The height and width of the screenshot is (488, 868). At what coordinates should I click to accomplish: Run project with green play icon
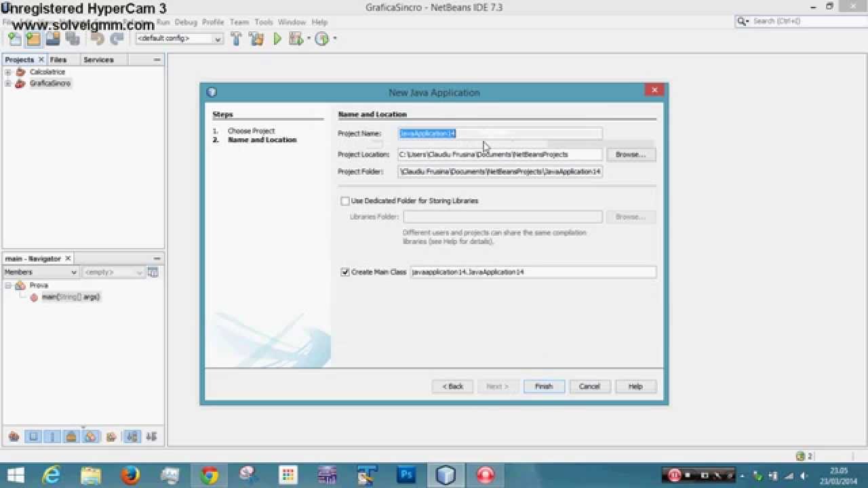[277, 39]
